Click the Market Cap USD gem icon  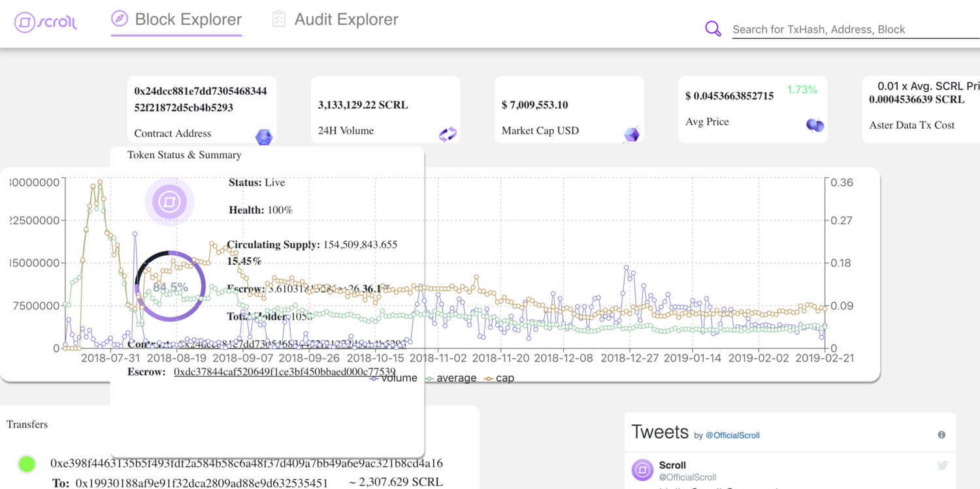(x=632, y=135)
